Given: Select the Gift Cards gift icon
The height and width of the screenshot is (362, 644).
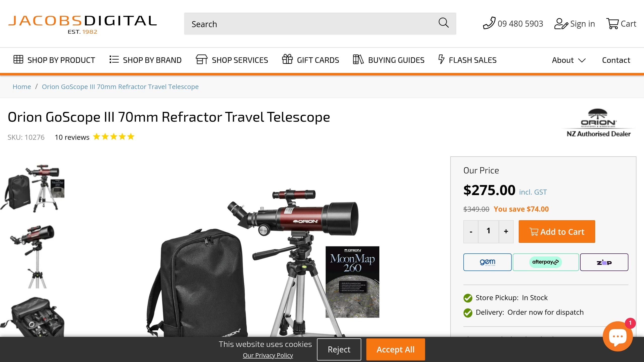Looking at the screenshot, I should tap(287, 60).
